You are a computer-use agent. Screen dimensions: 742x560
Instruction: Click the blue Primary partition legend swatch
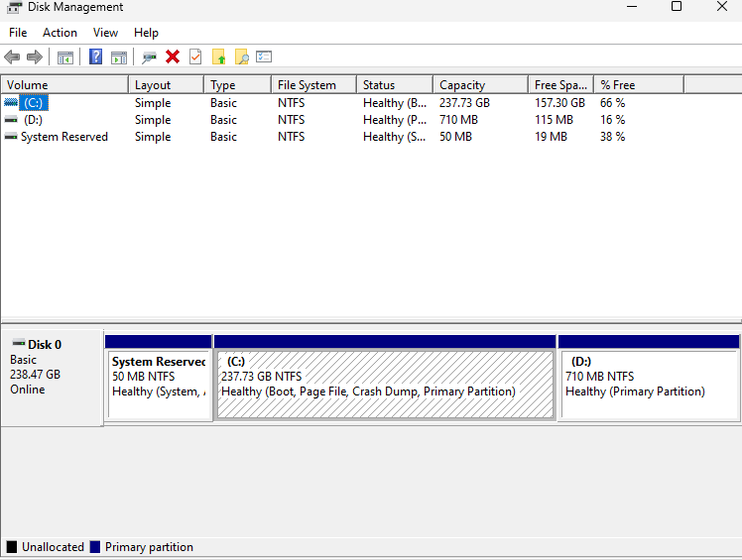[95, 547]
